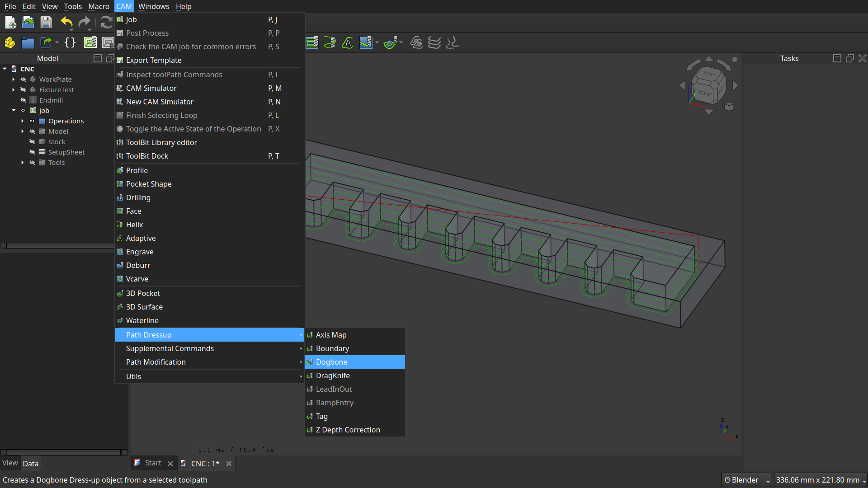
Task: Click the Simple Copy path toolbar icon
Action: point(453,43)
